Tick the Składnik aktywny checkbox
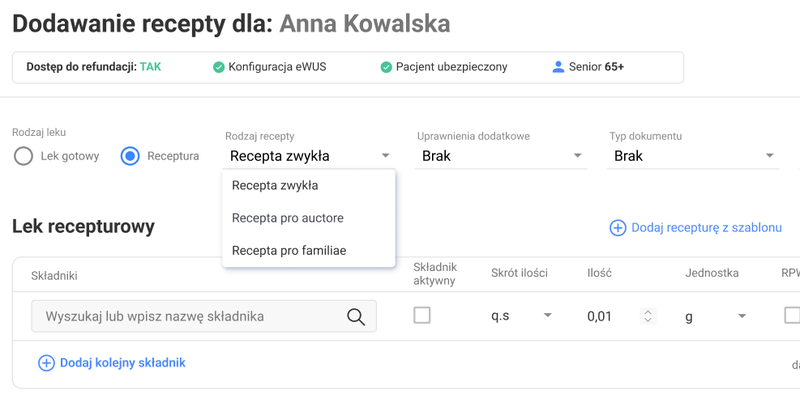The width and height of the screenshot is (800, 398). tap(422, 315)
